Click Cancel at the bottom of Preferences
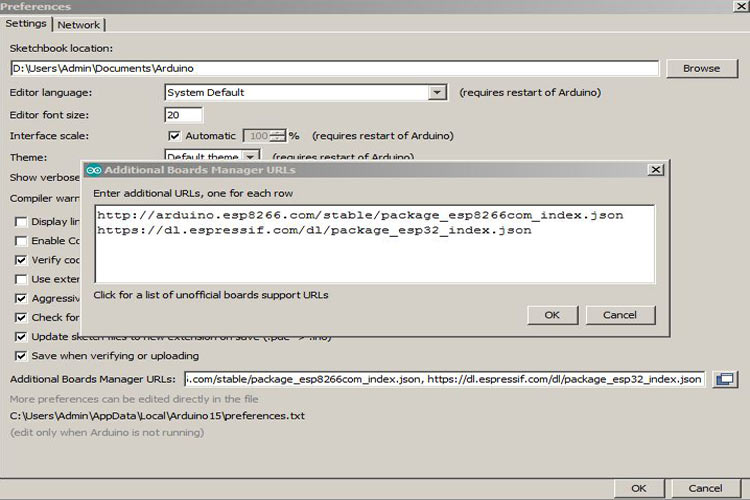 (x=706, y=489)
